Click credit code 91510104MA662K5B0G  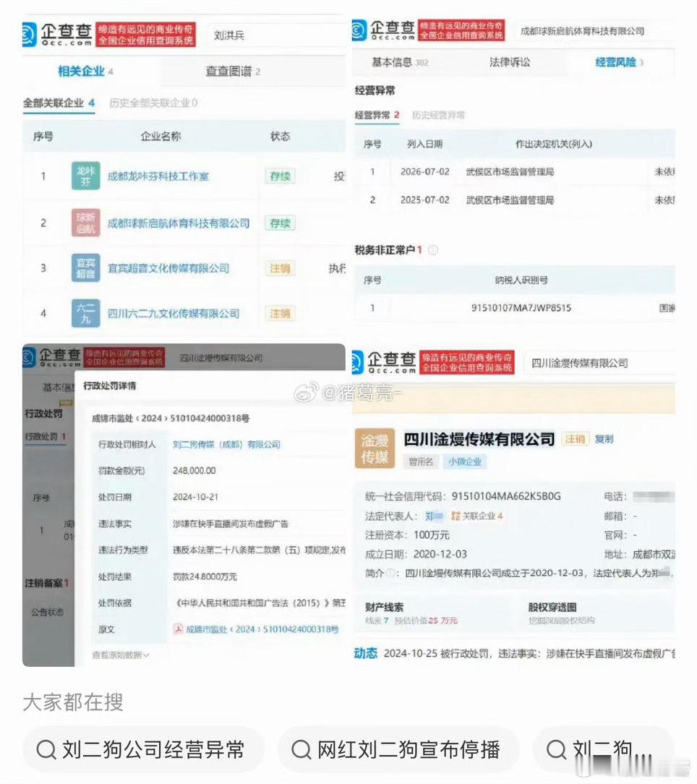507,496
